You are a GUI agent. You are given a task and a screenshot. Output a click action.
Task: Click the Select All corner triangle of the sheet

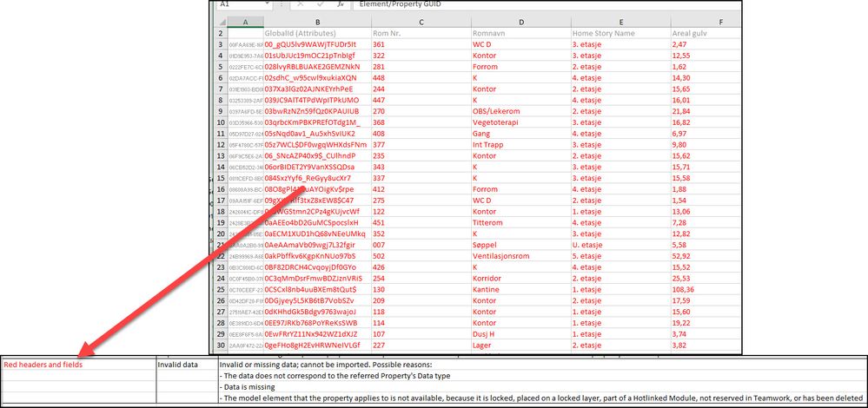tap(222, 21)
